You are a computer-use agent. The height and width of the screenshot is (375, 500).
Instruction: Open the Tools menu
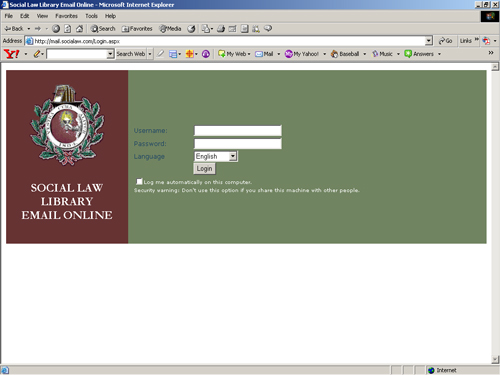pos(91,16)
